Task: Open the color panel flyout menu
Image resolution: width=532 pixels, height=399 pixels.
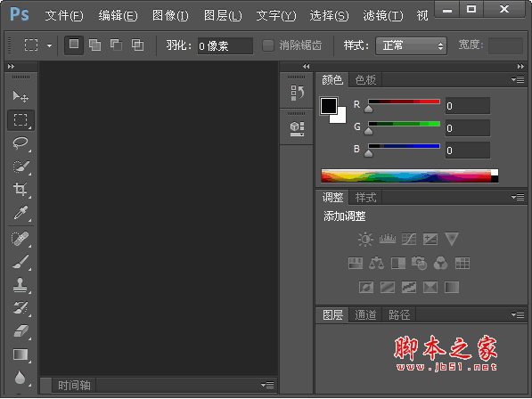Action: click(518, 79)
